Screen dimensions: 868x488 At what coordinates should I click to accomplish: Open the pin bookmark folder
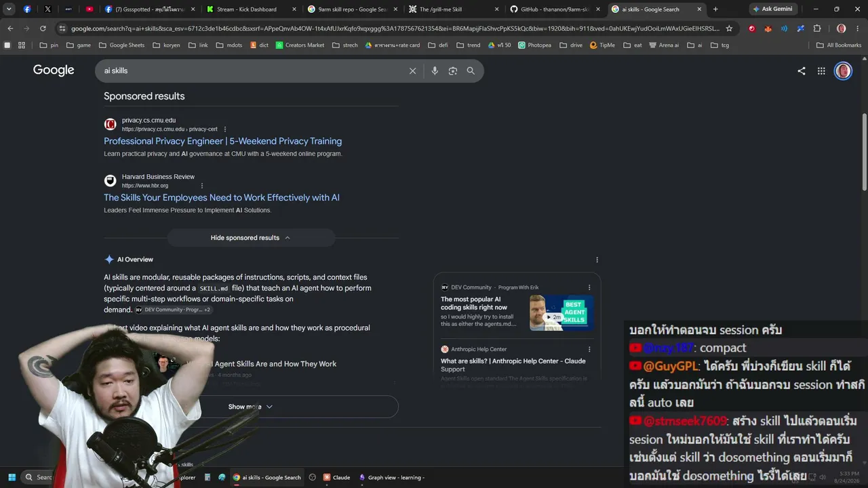coord(49,45)
